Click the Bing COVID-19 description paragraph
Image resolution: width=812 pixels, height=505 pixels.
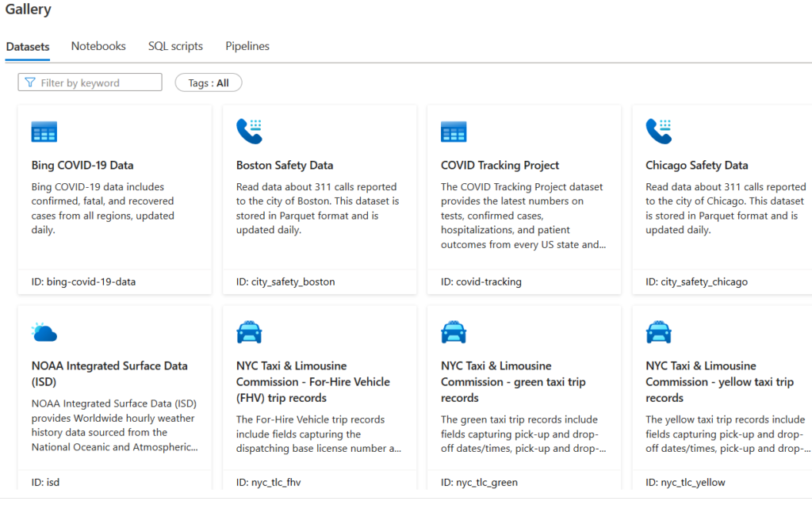pyautogui.click(x=102, y=209)
